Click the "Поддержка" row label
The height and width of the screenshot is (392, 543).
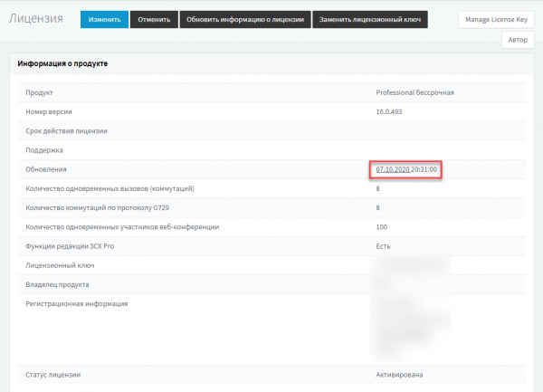pyautogui.click(x=45, y=150)
